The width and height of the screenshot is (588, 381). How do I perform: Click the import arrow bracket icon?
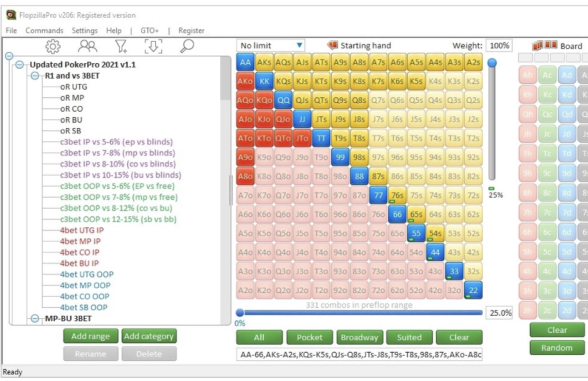153,47
